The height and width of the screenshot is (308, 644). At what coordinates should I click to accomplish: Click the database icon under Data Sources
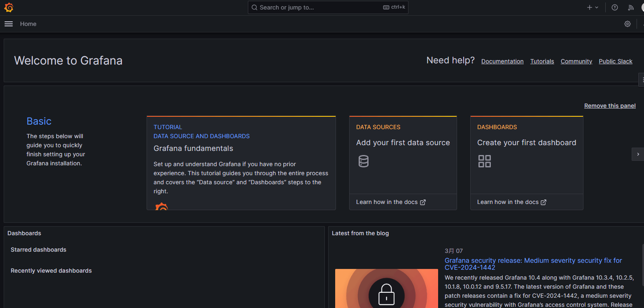[x=364, y=161]
